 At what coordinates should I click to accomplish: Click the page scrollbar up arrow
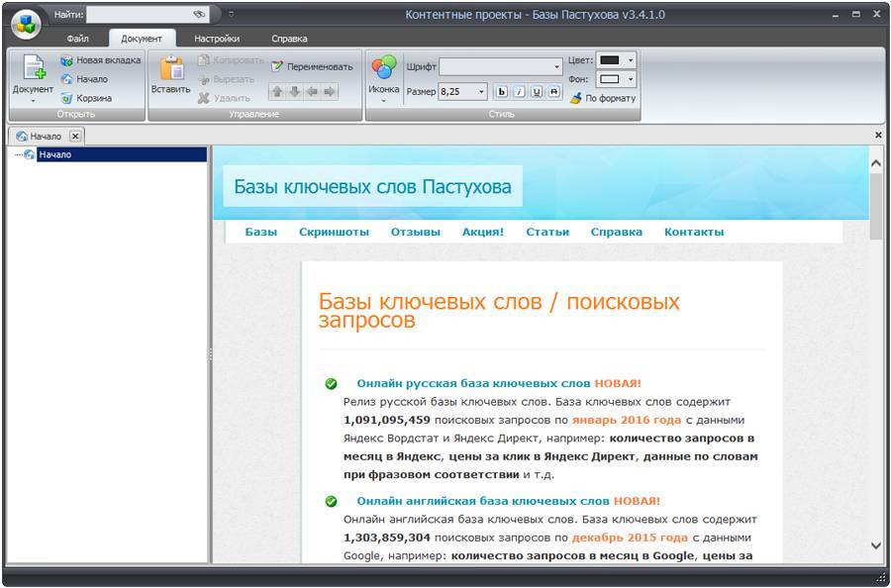pos(876,163)
